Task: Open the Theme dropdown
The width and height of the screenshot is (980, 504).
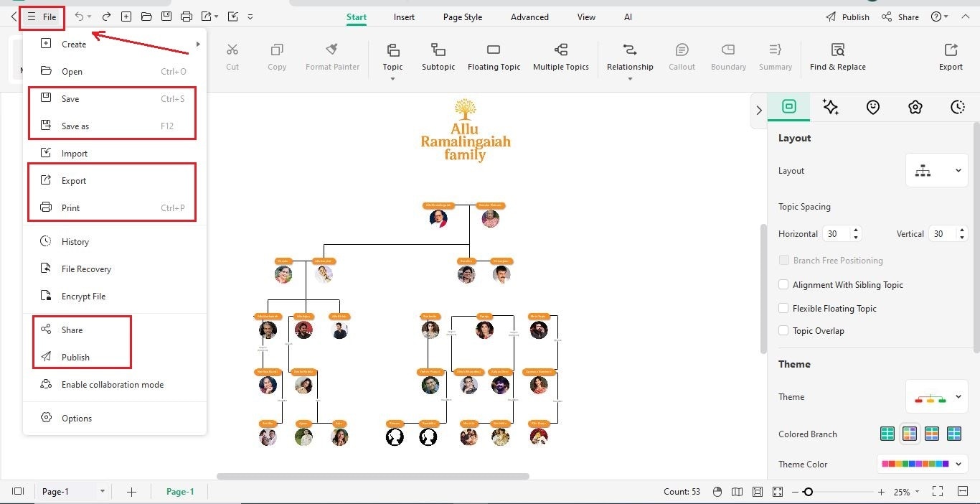Action: [937, 397]
